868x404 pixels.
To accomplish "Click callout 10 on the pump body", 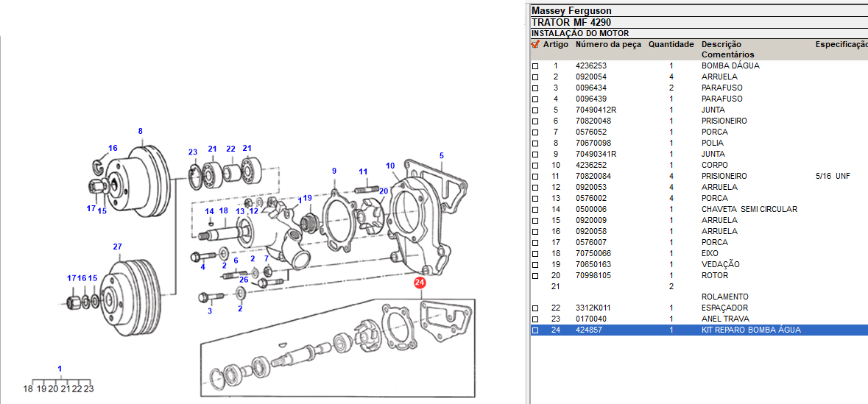I will [390, 166].
